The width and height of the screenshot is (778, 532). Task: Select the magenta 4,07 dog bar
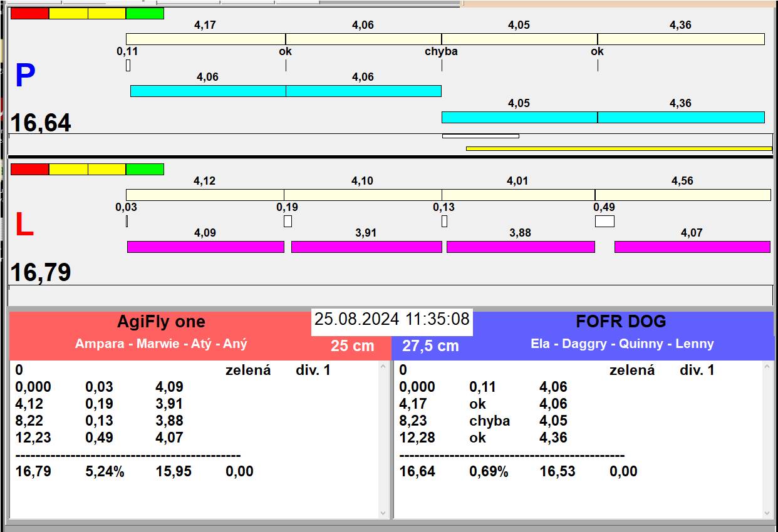tap(692, 247)
